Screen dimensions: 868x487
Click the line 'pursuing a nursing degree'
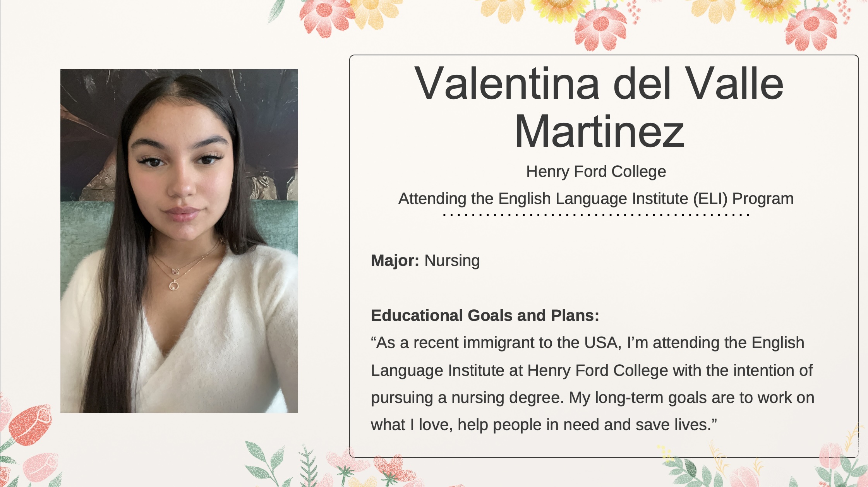coord(593,398)
